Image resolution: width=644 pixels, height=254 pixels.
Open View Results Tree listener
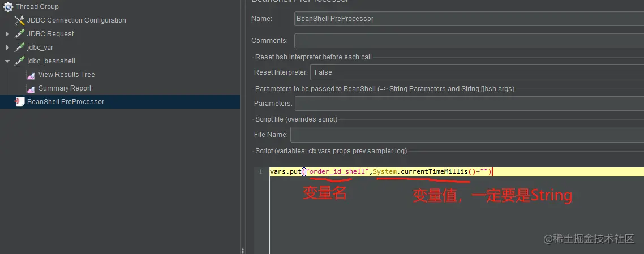coord(67,75)
